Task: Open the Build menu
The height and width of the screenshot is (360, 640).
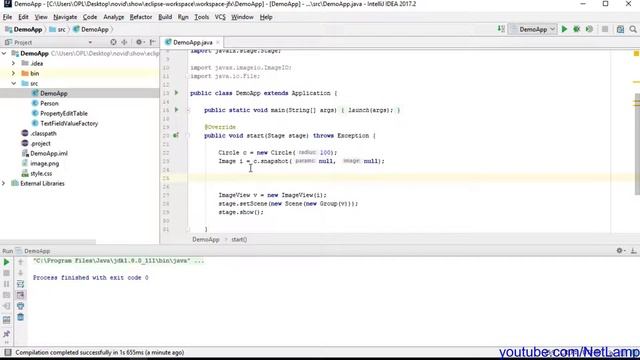Action: 165,17
